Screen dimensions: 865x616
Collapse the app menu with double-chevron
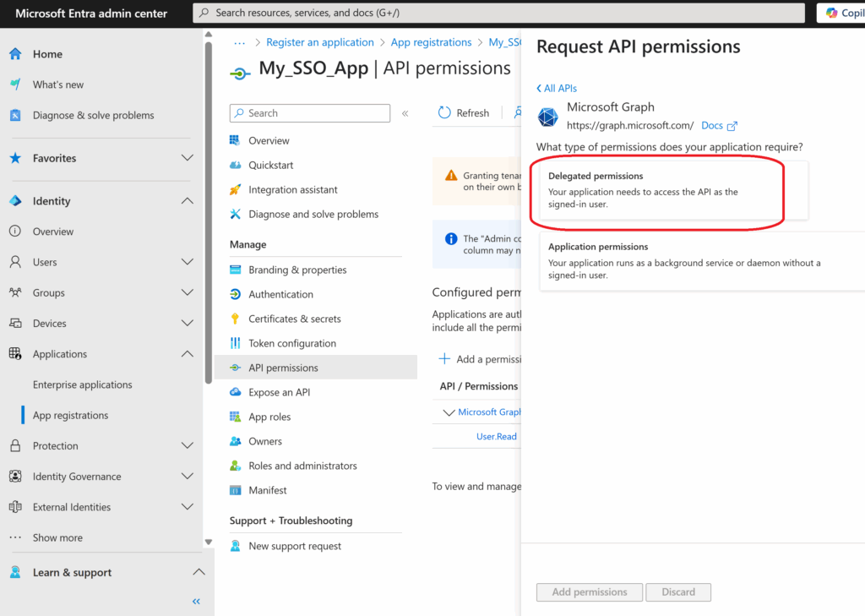click(405, 113)
